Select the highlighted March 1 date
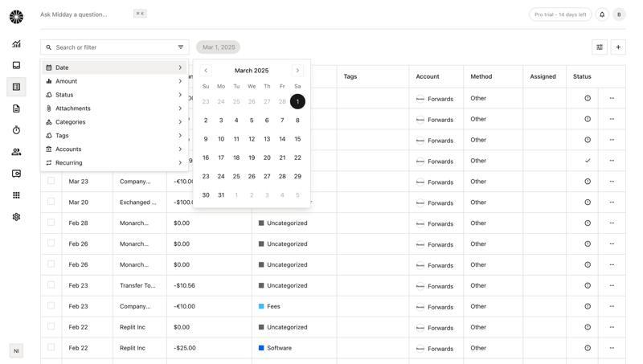The width and height of the screenshot is (643, 364). (297, 102)
